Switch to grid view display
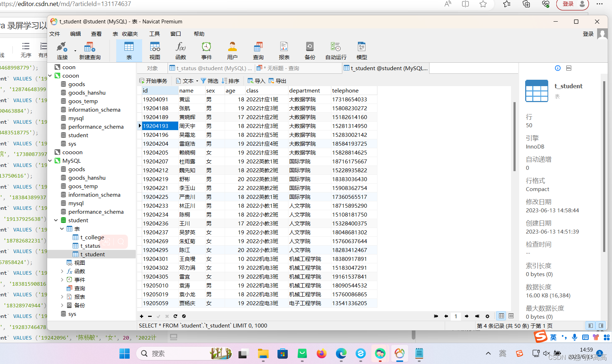The image size is (612, 364). pyautogui.click(x=501, y=316)
